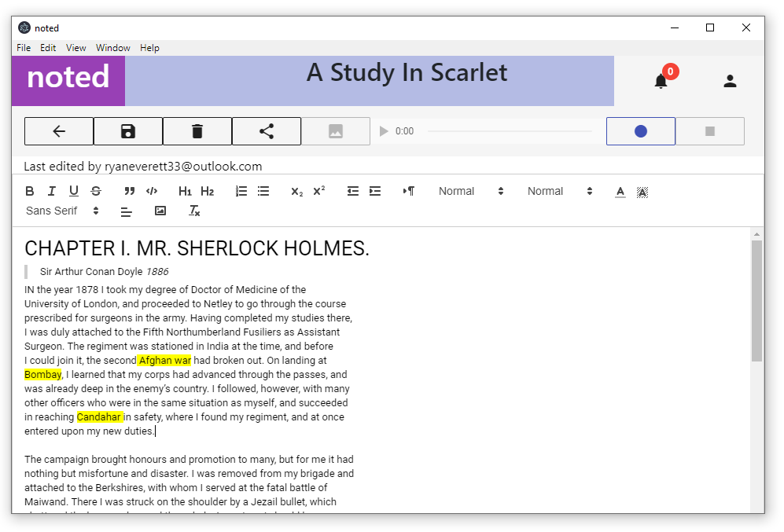This screenshot has width=784, height=532.
Task: Close the noted window
Action: (x=746, y=28)
